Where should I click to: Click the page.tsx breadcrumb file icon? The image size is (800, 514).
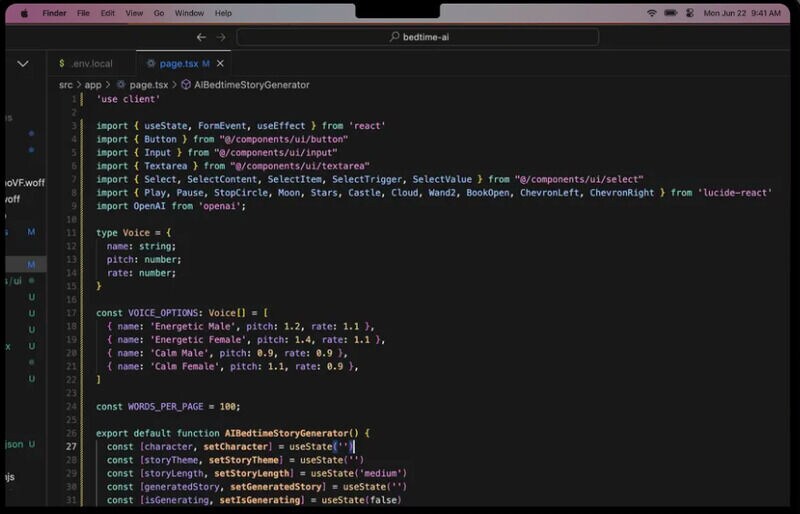pos(121,85)
